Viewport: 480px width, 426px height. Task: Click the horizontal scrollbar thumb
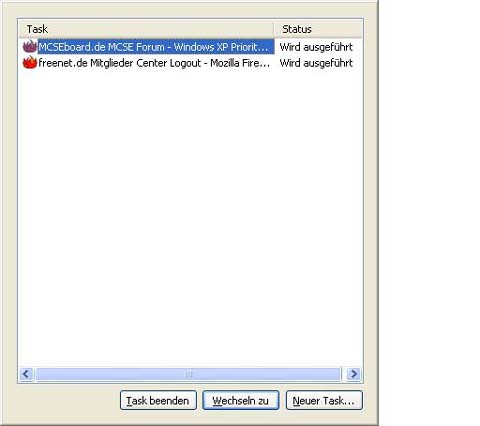[x=188, y=374]
